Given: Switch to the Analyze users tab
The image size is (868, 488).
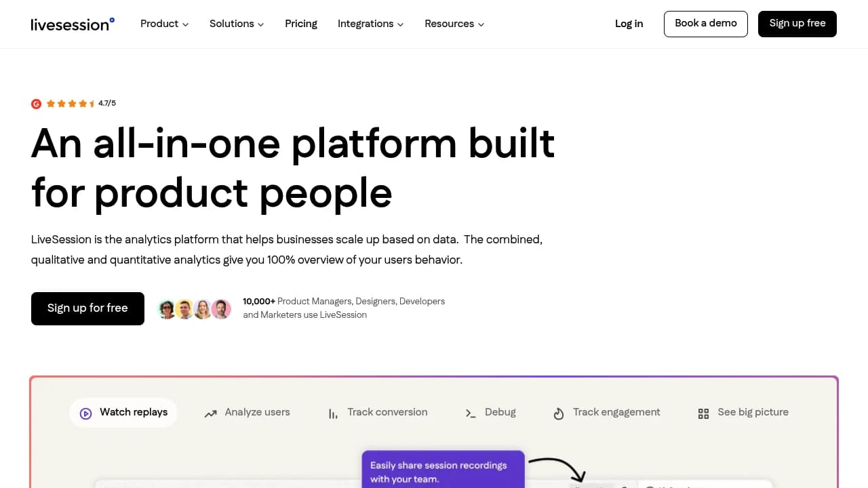Looking at the screenshot, I should [x=247, y=412].
